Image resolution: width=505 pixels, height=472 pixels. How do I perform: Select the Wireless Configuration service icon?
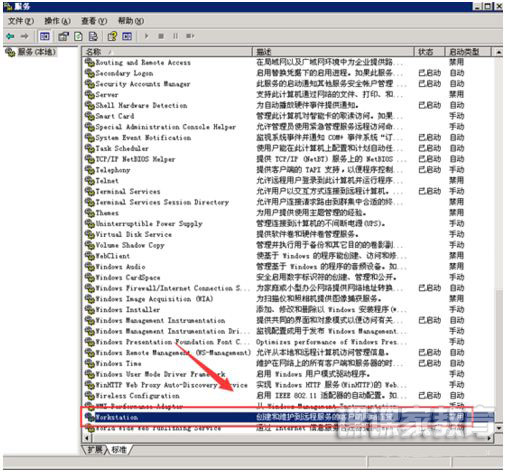click(89, 396)
